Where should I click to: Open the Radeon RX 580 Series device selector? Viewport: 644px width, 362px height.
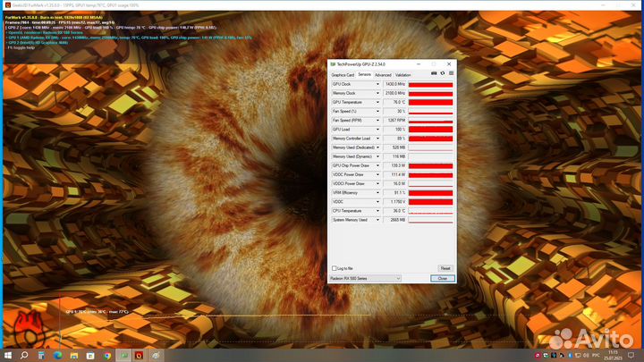[x=365, y=278]
